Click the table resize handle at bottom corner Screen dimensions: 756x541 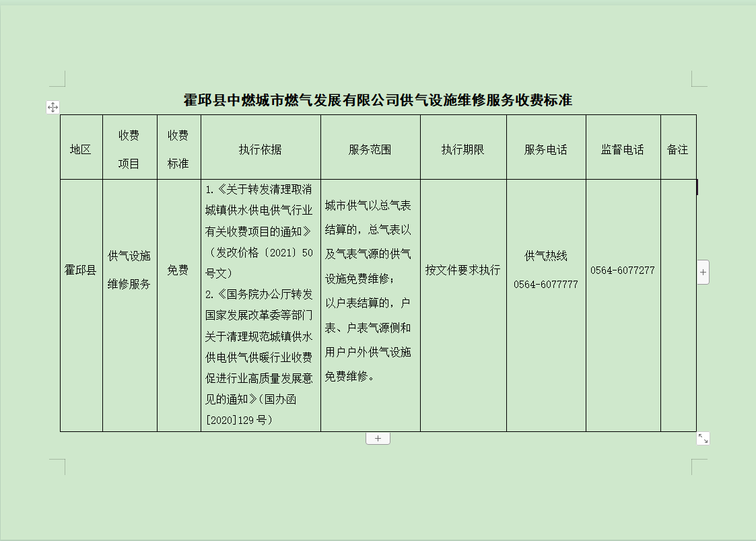[x=703, y=439]
